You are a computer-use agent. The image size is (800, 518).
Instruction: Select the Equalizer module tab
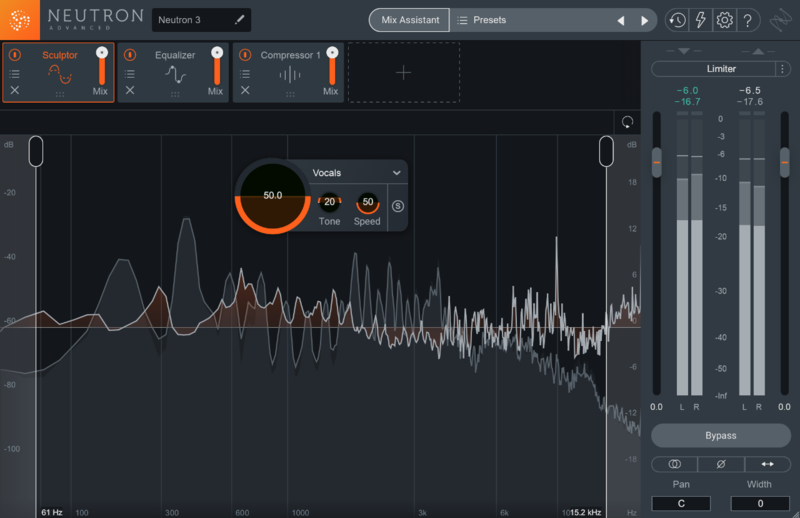(x=173, y=72)
